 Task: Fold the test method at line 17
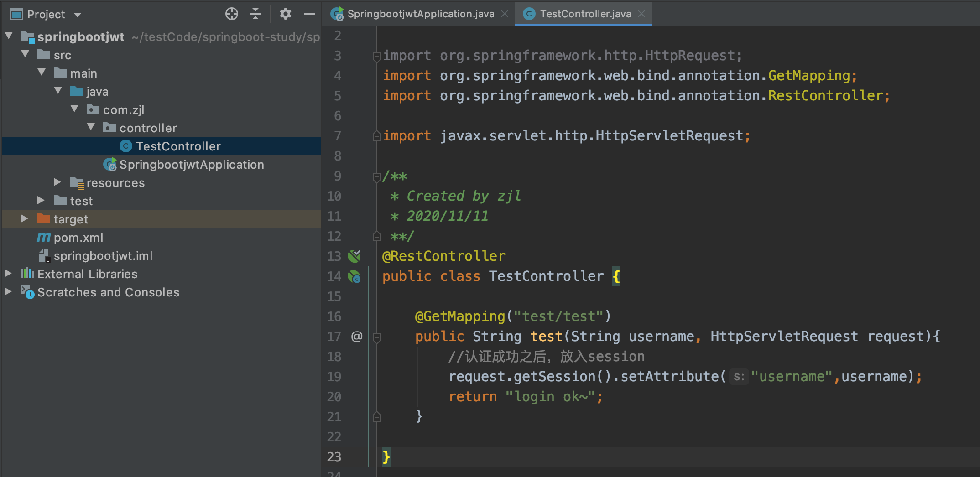[x=377, y=337]
